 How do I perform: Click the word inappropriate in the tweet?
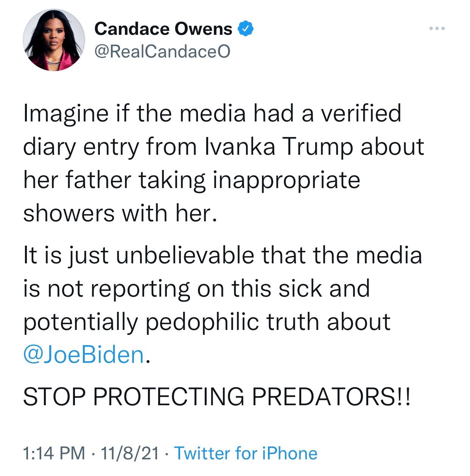(x=286, y=180)
